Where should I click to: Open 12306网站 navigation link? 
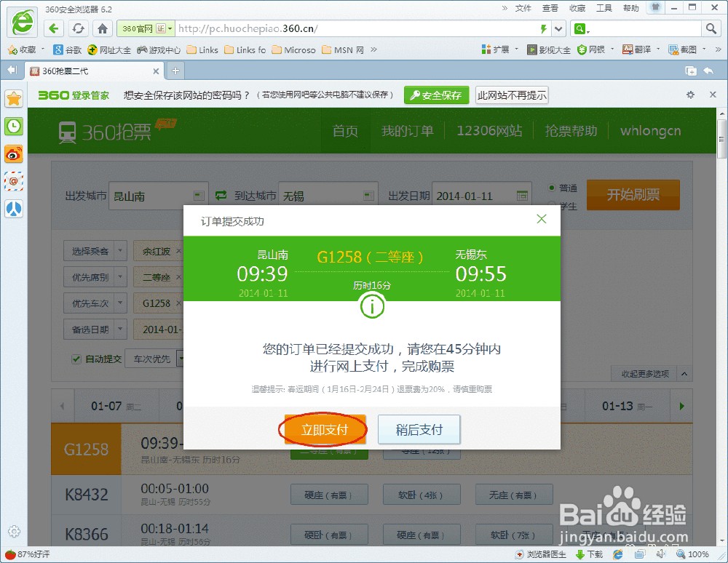tap(489, 131)
